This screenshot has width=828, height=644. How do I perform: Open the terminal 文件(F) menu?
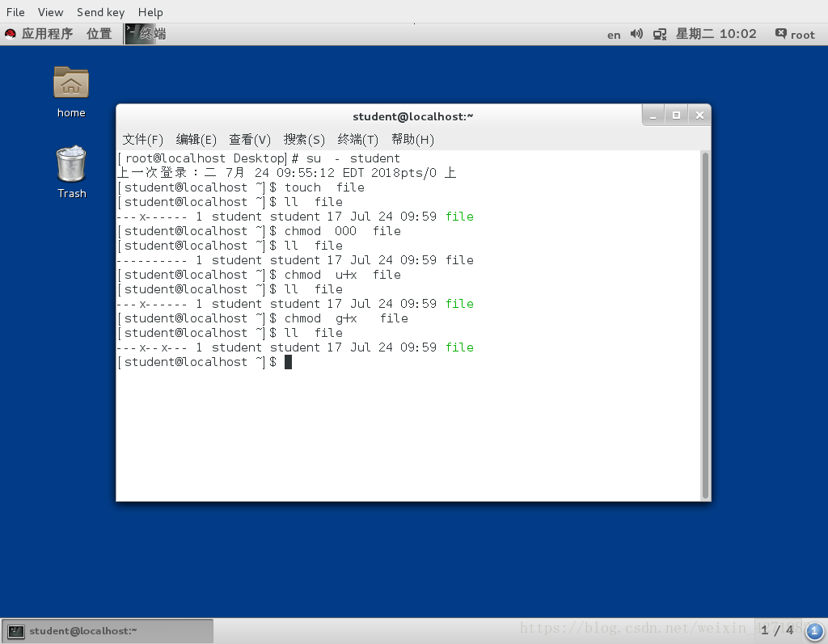coord(142,139)
